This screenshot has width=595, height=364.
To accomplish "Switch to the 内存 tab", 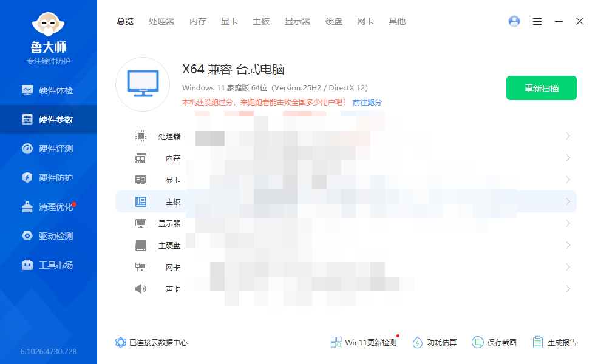I will (x=198, y=22).
